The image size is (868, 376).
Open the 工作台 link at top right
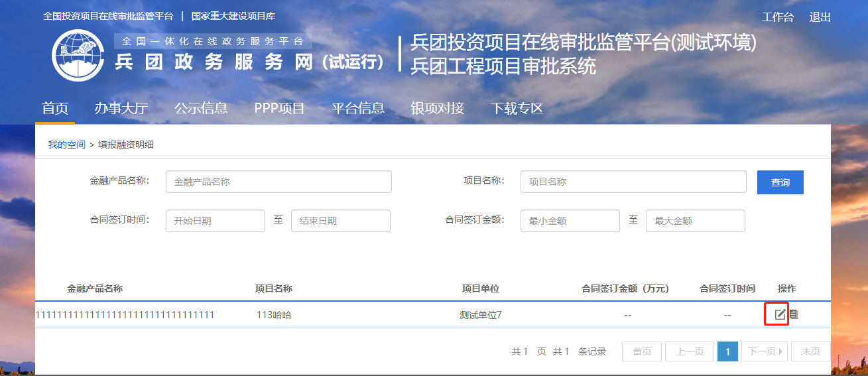click(x=777, y=17)
